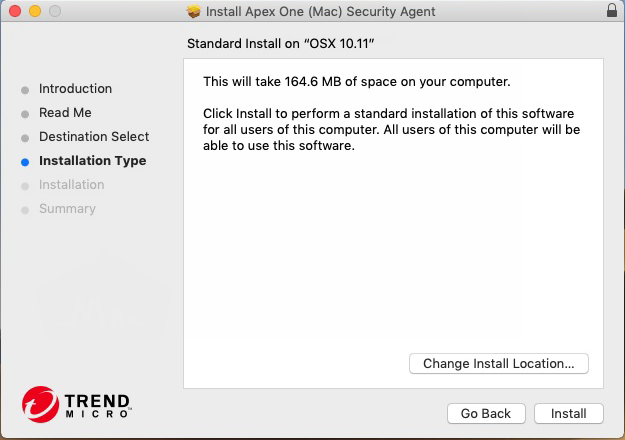Click the window title text
The image size is (625, 440).
(x=320, y=12)
